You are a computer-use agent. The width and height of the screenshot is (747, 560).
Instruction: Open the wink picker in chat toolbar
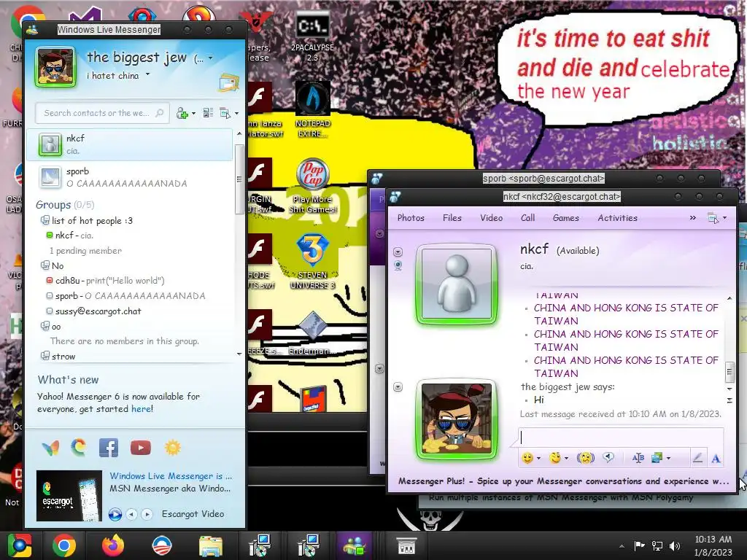(x=554, y=458)
